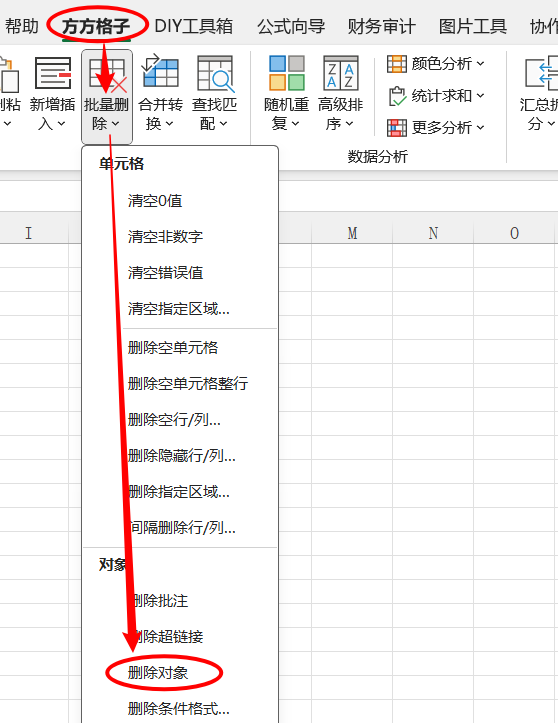
Task: Click the 颜色分析 icon
Action: 397,64
